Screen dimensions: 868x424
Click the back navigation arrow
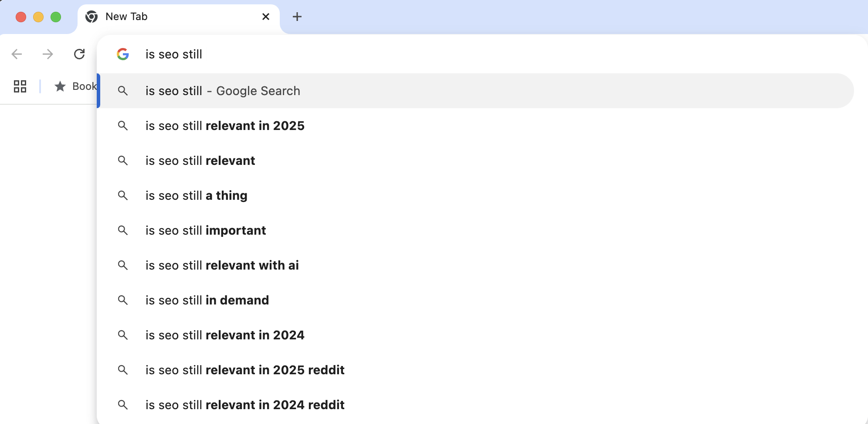coord(17,54)
